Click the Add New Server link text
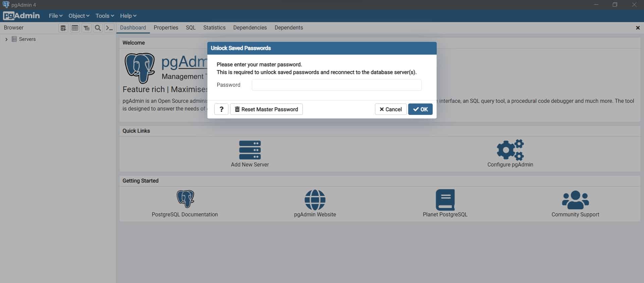644x283 pixels. pos(250,164)
